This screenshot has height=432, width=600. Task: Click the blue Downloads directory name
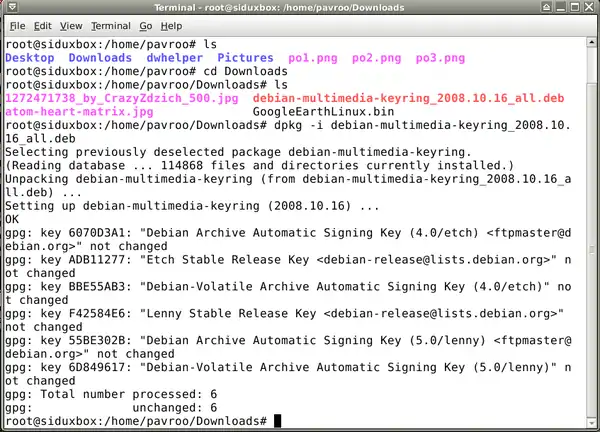(101, 59)
